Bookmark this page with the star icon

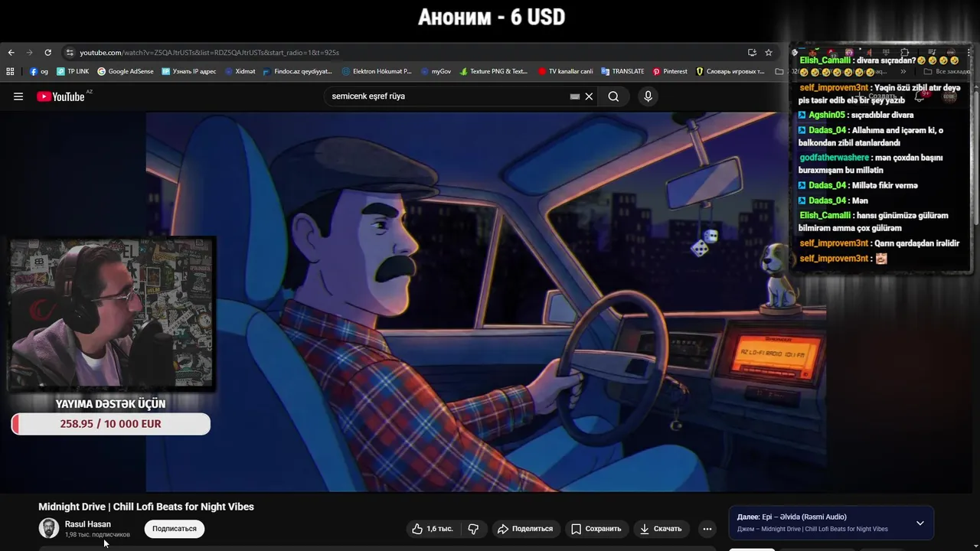[x=769, y=53]
